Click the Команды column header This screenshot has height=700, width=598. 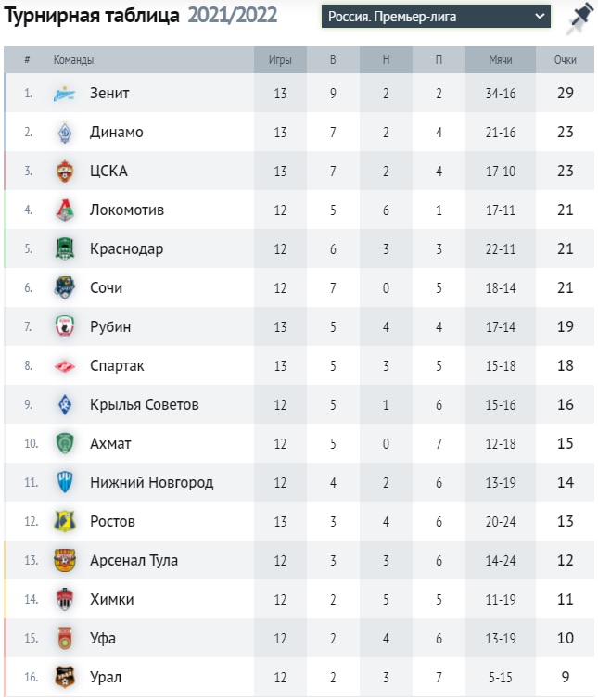click(x=73, y=60)
